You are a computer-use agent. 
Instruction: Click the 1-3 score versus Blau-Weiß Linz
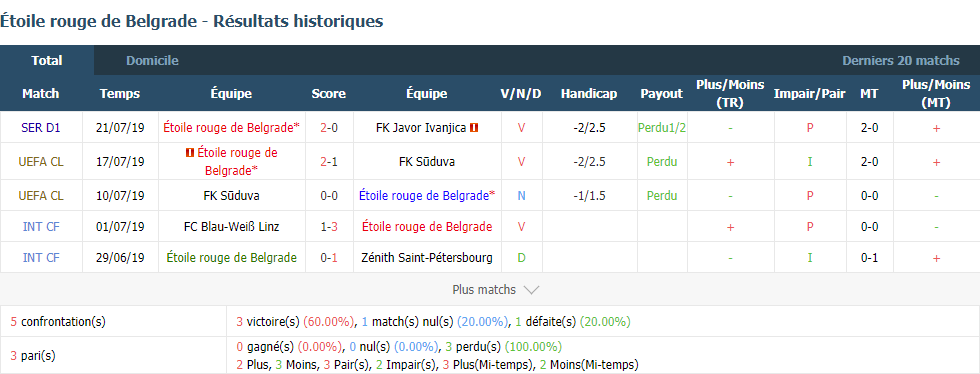pyautogui.click(x=329, y=226)
